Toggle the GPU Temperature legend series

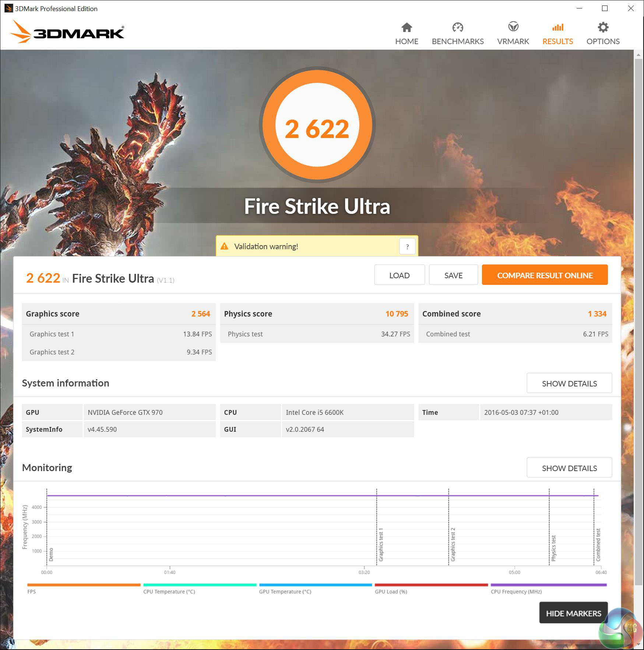tap(316, 588)
